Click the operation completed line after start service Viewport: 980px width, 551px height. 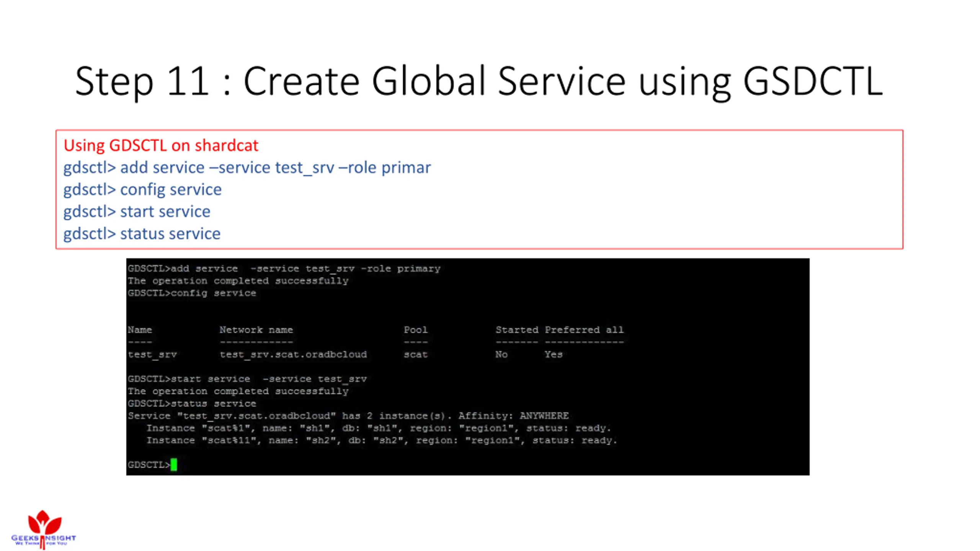click(238, 391)
